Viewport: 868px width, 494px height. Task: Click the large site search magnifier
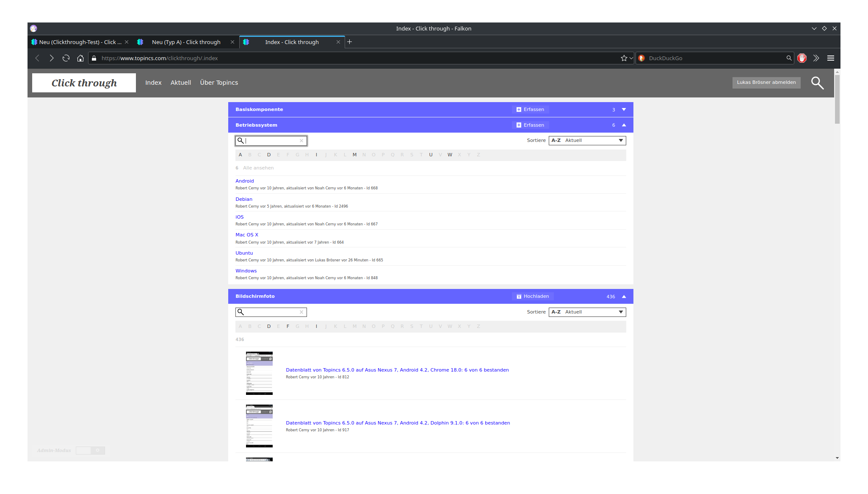[x=817, y=83]
